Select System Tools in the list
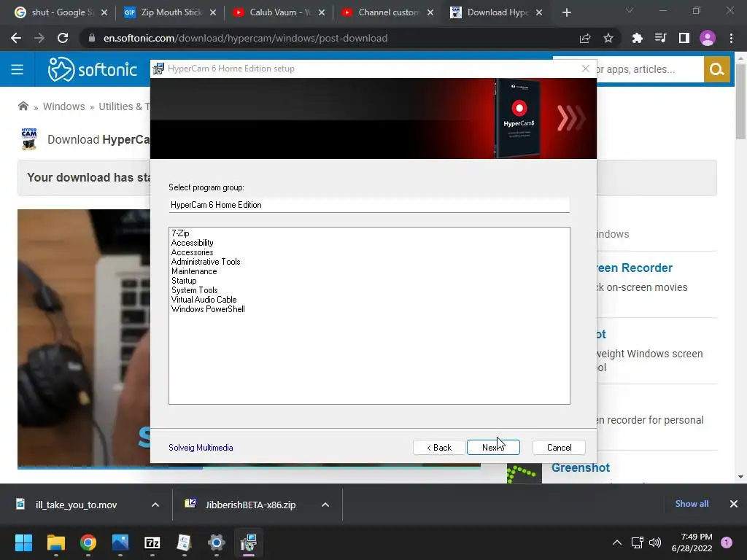This screenshot has width=747, height=560. pos(194,290)
